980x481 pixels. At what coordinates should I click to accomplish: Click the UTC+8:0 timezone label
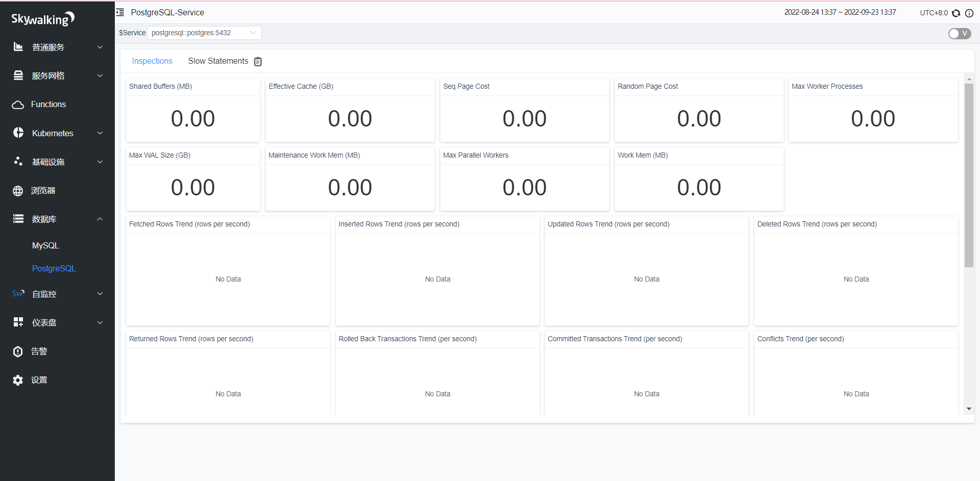pos(934,13)
